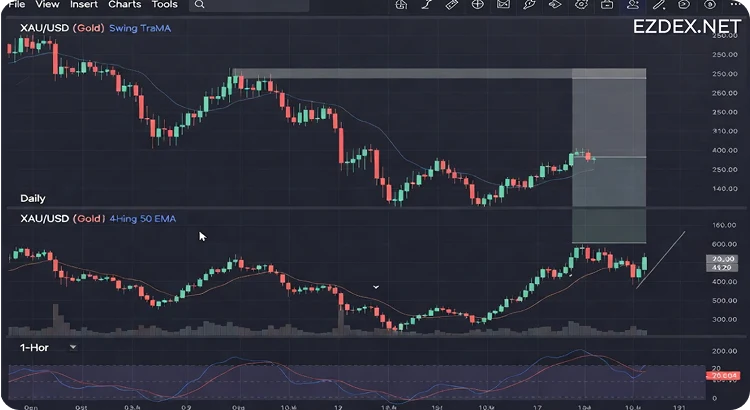Select the crosshair circle tool
Screen dimensions: 750x410
point(477,4)
